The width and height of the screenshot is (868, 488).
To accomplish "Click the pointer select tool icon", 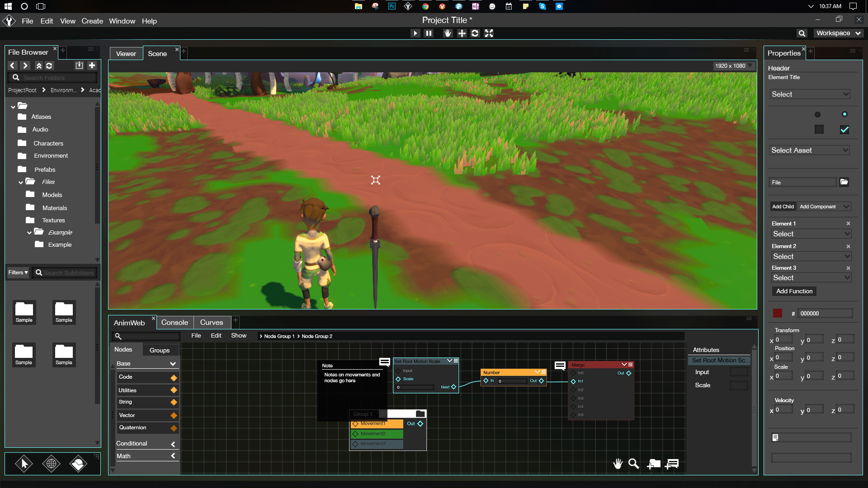I will (x=24, y=464).
